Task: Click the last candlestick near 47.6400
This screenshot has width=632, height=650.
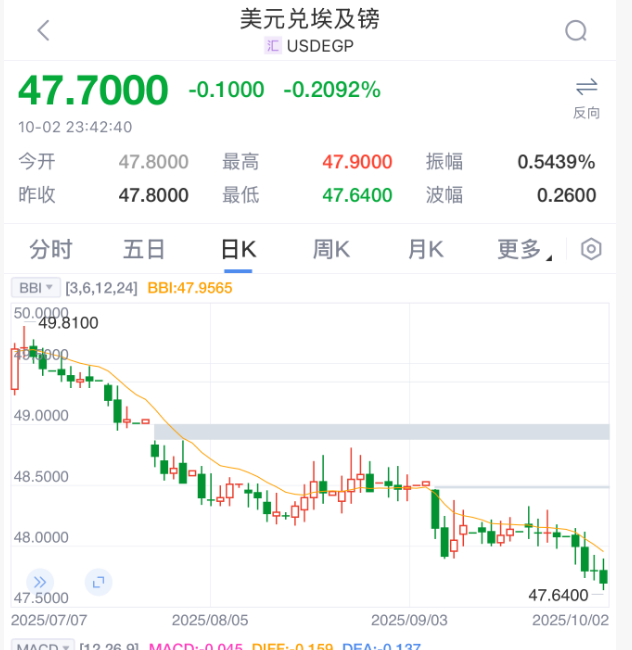Action: [x=603, y=575]
